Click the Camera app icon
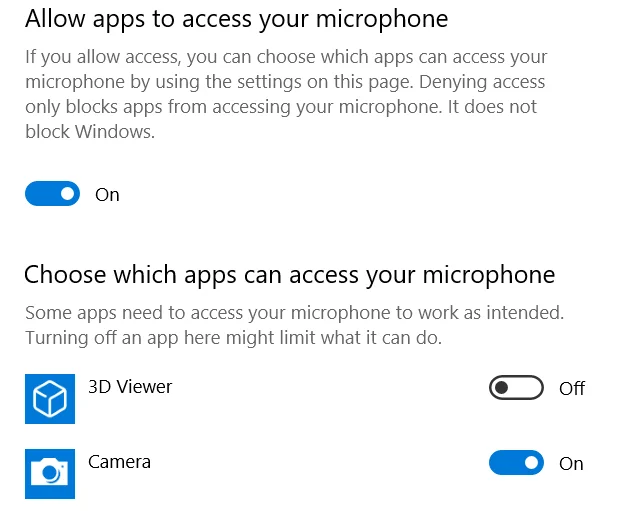The height and width of the screenshot is (511, 625). click(50, 470)
